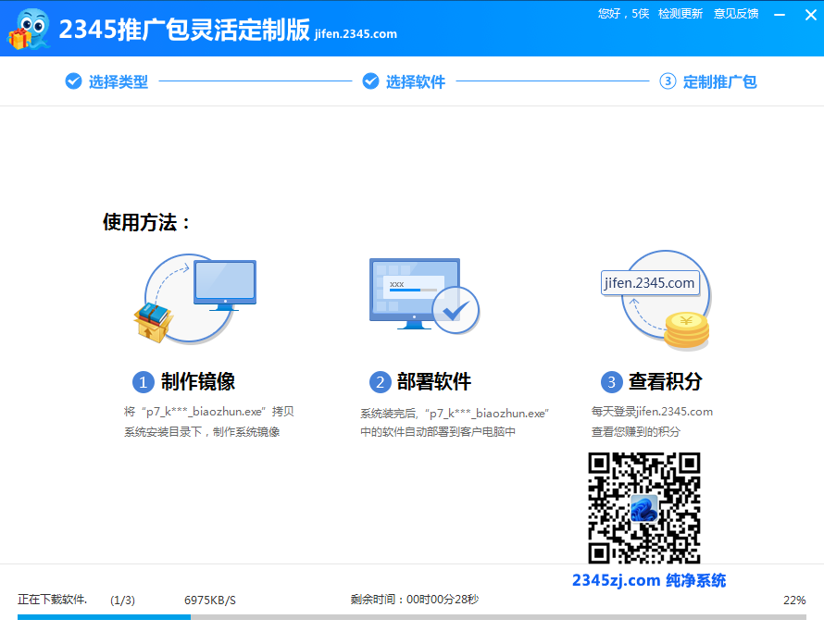Image resolution: width=824 pixels, height=644 pixels.
Task: Click the 拷贝 系统安装目录下 description text
Action: click(208, 422)
